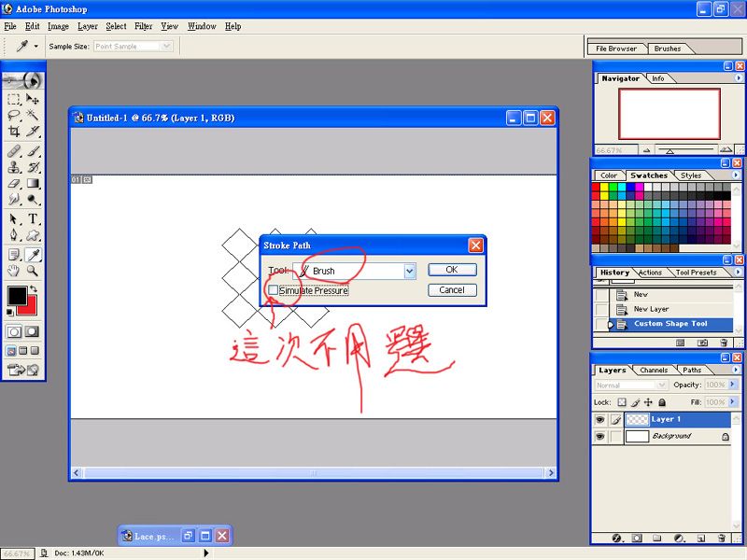The height and width of the screenshot is (560, 747).
Task: Toggle lock all in Layers panel
Action: click(x=662, y=402)
